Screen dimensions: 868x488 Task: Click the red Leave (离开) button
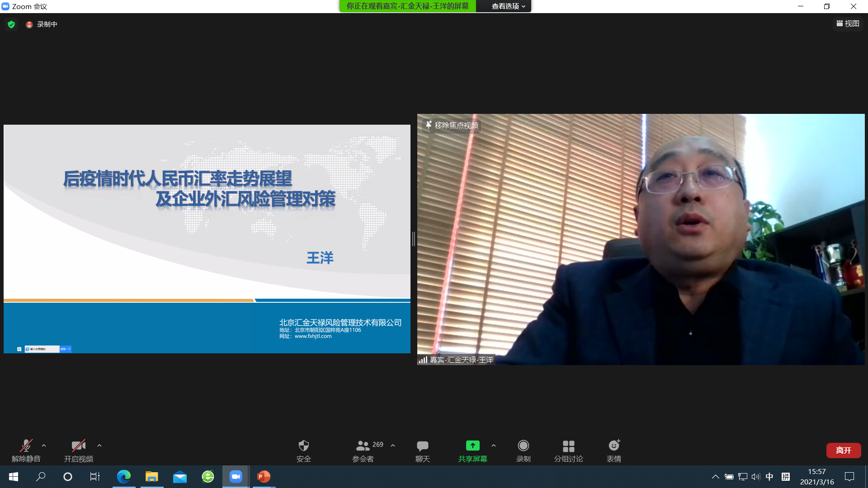[843, 450]
